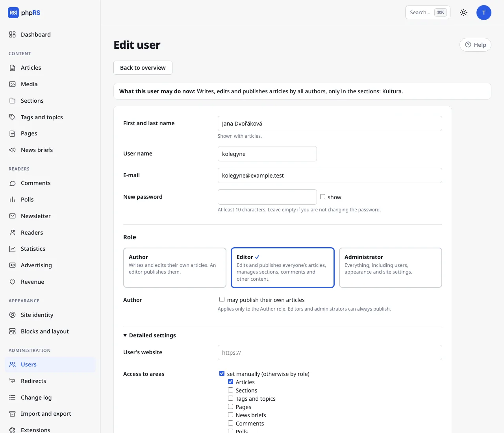Open Site identity in the sidebar
The image size is (504, 433).
50,315
